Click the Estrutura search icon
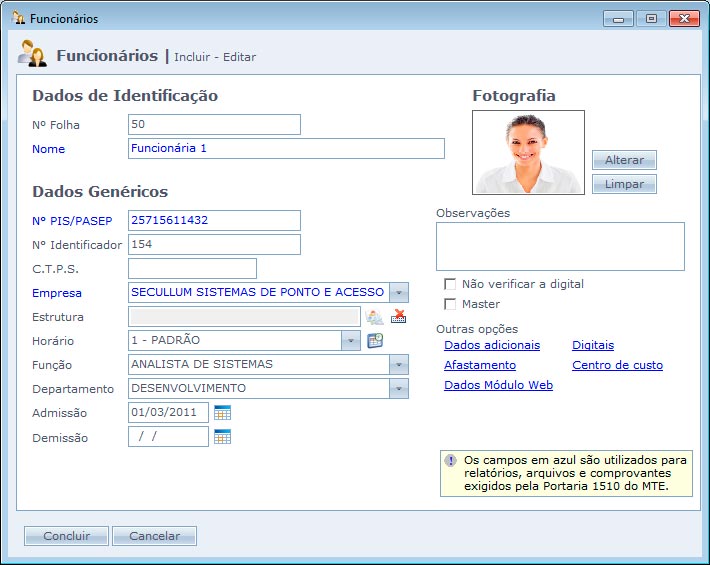The image size is (710, 565). click(375, 317)
